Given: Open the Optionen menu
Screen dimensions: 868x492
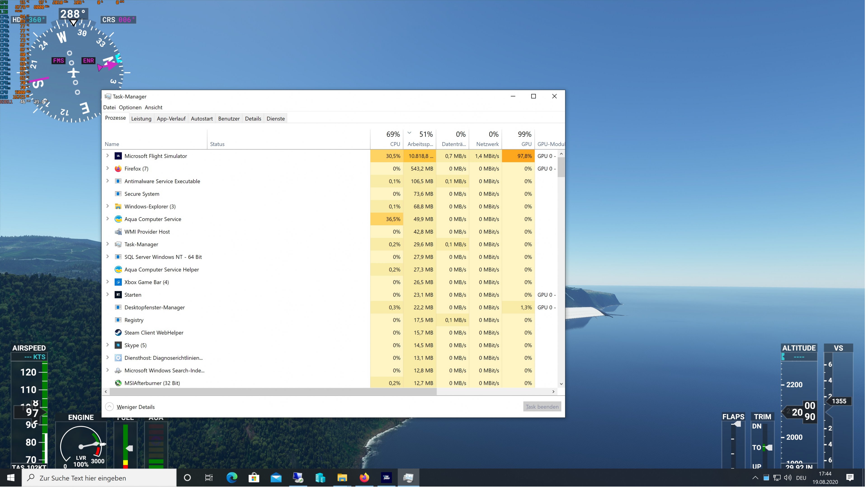Looking at the screenshot, I should click(x=130, y=108).
